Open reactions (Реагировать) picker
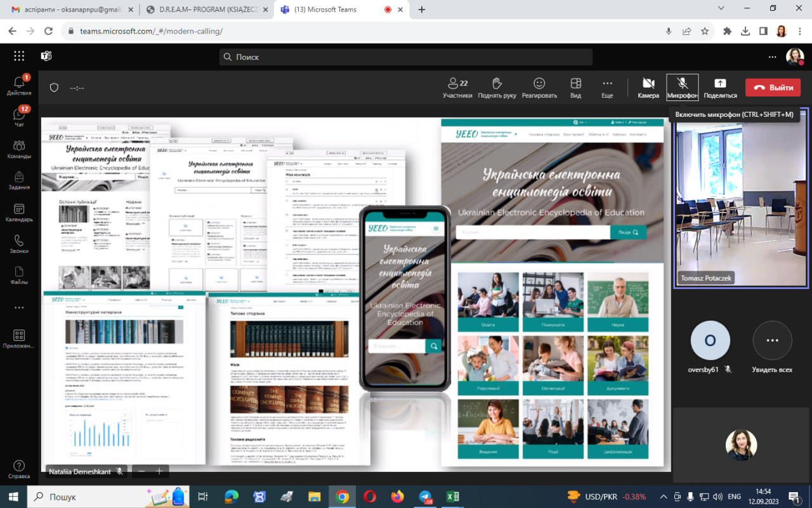Screen dimensions: 812x508 coord(539,88)
